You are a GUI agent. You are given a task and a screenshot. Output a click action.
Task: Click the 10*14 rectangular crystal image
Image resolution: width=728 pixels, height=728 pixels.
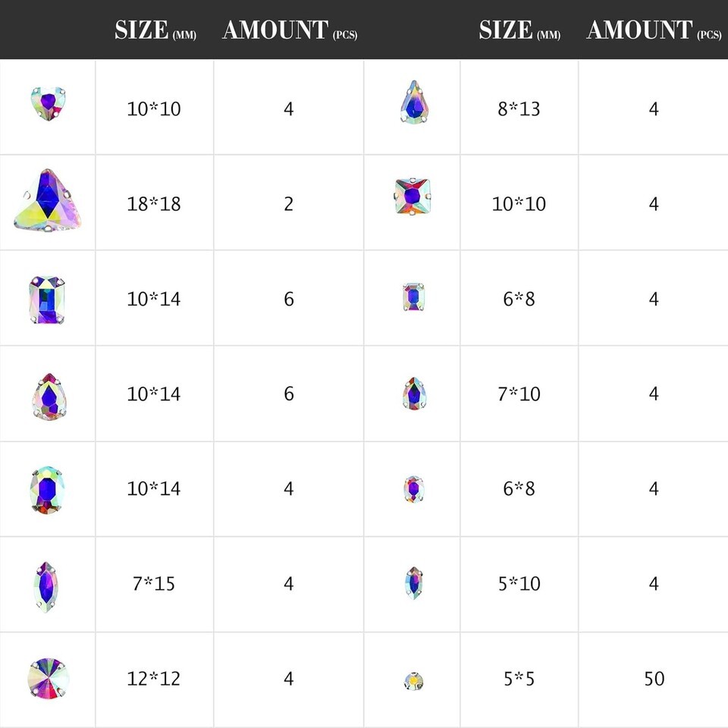click(47, 299)
